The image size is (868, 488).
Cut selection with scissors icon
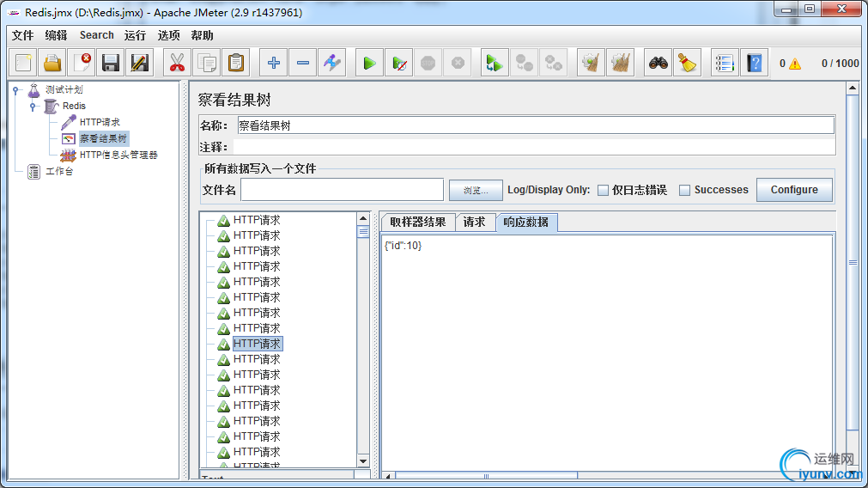177,63
